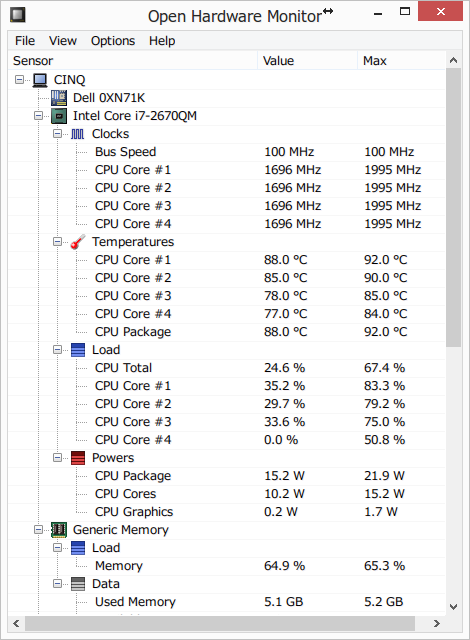The height and width of the screenshot is (640, 470).
Task: Select the CPU Graphics power row
Action: (x=227, y=512)
